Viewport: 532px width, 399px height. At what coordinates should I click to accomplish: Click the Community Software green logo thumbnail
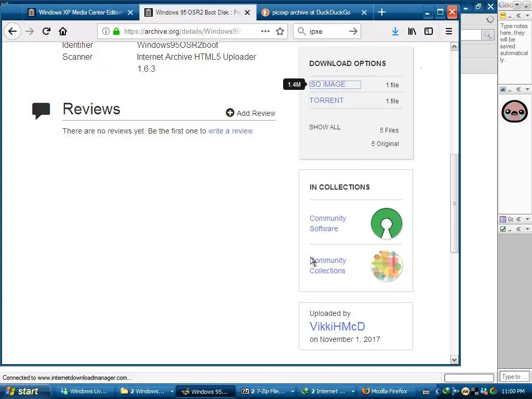click(x=387, y=223)
